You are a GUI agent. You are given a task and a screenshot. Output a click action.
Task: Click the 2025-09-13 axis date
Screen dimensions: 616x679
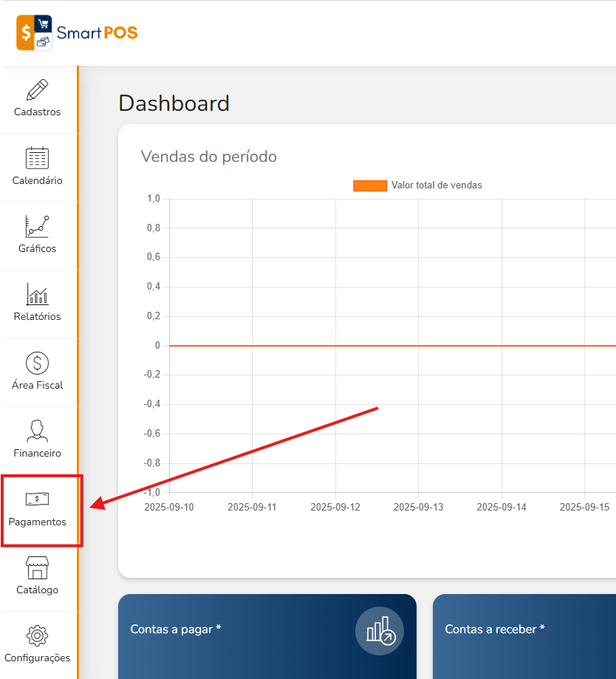click(x=418, y=507)
